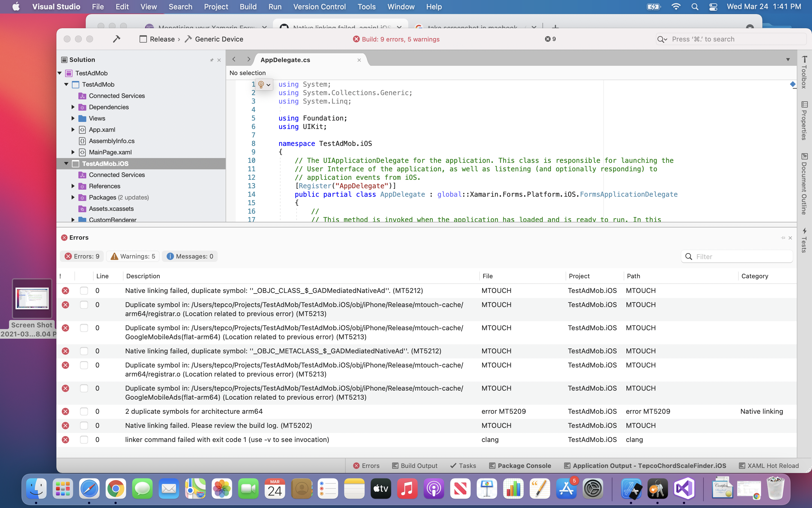This screenshot has height=508, width=812.
Task: Expand MainPage.xaml node
Action: [73, 152]
